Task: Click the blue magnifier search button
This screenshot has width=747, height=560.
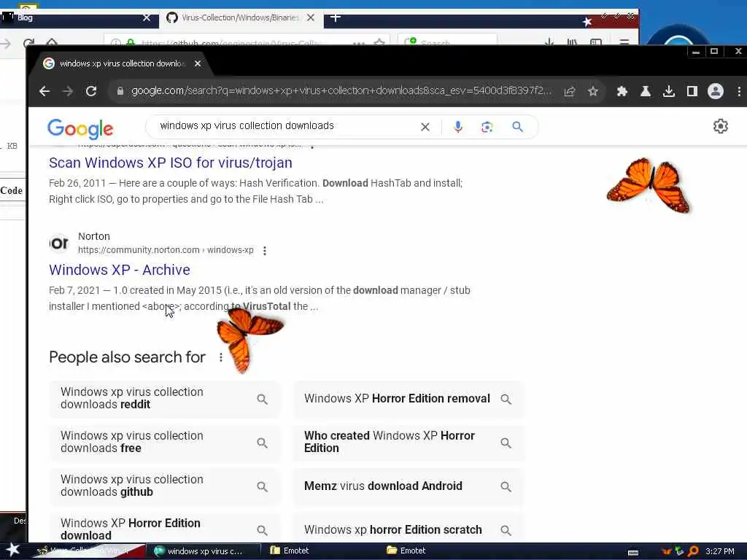Action: 517,127
